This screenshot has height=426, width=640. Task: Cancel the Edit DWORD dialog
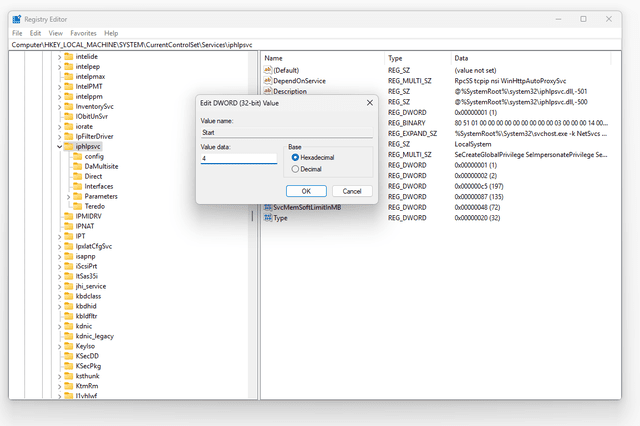tap(351, 191)
